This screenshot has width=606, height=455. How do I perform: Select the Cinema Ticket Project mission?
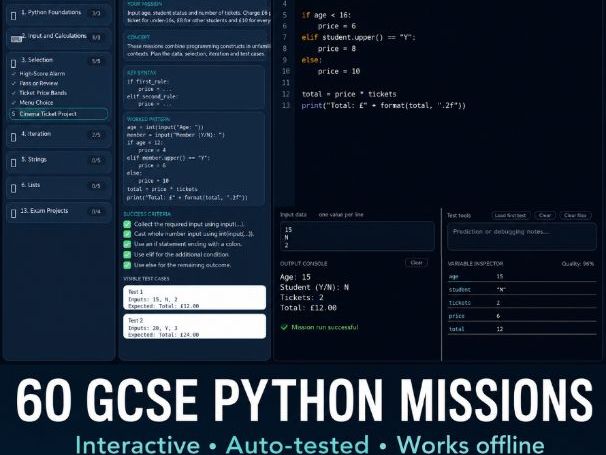tap(58, 114)
